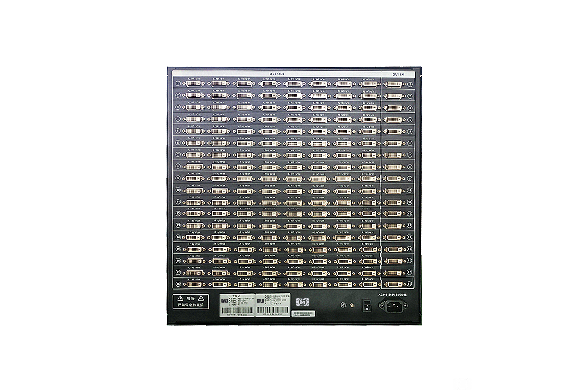Click circled number 1 at DVI OUT row start

[x=178, y=84]
